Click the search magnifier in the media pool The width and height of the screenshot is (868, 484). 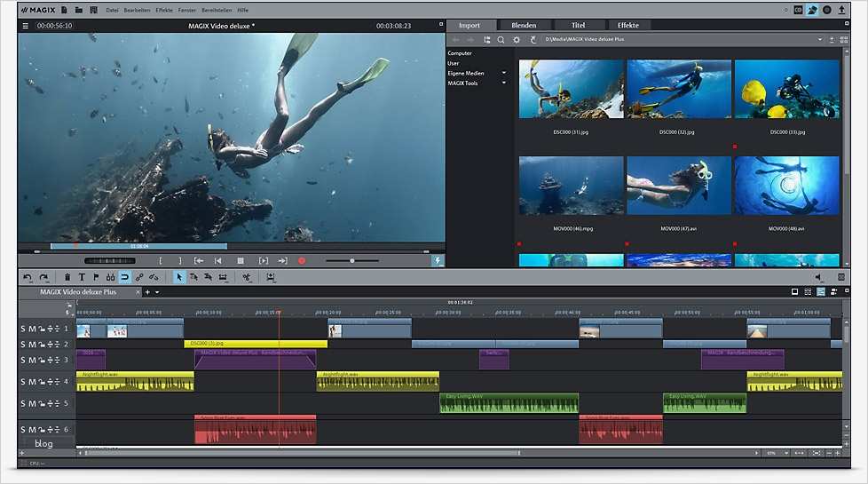tap(501, 40)
